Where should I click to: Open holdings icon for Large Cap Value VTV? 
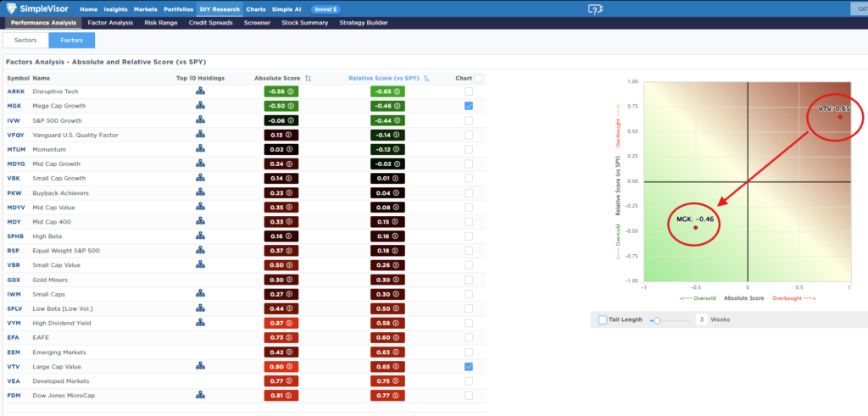201,366
